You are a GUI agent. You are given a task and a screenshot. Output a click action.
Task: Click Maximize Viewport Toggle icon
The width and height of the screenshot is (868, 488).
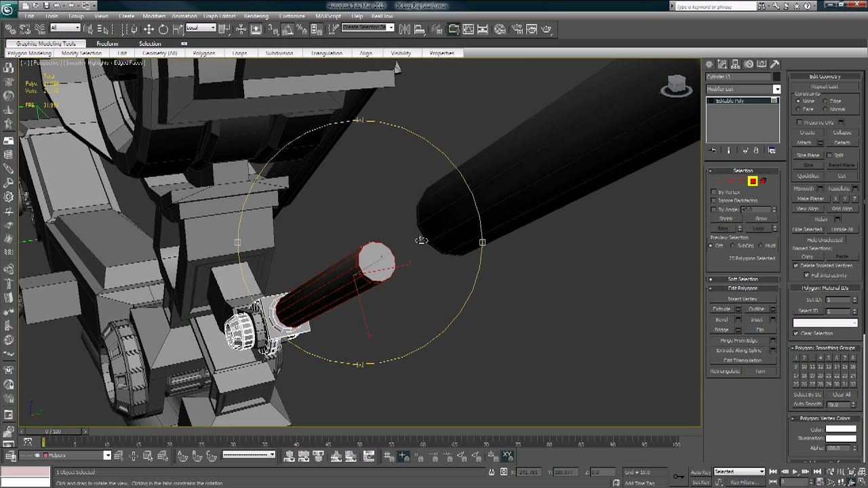[862, 483]
